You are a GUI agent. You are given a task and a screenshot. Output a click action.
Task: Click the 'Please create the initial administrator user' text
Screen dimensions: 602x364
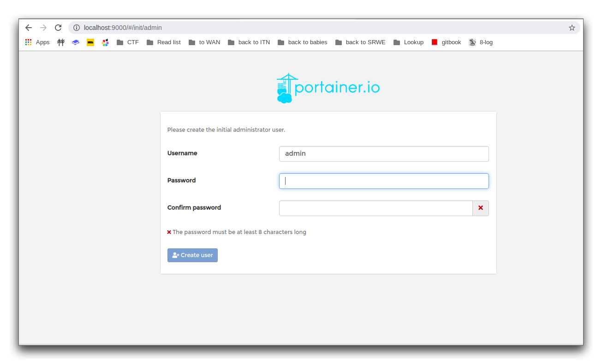click(x=226, y=130)
